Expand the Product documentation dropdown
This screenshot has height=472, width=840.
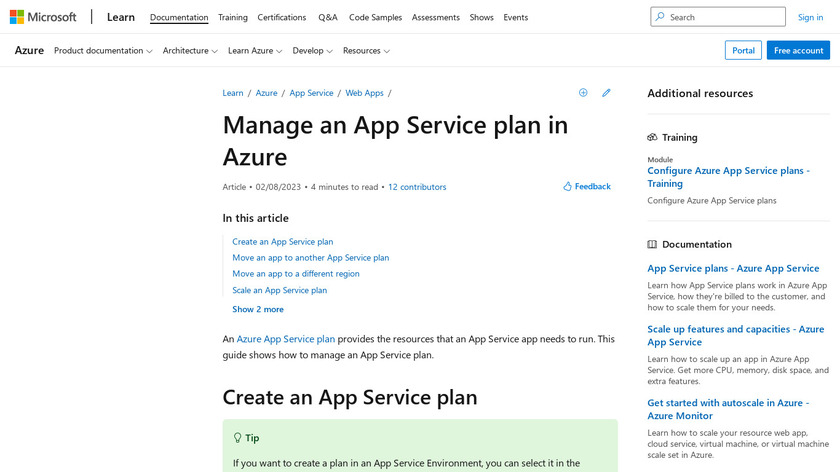point(103,50)
